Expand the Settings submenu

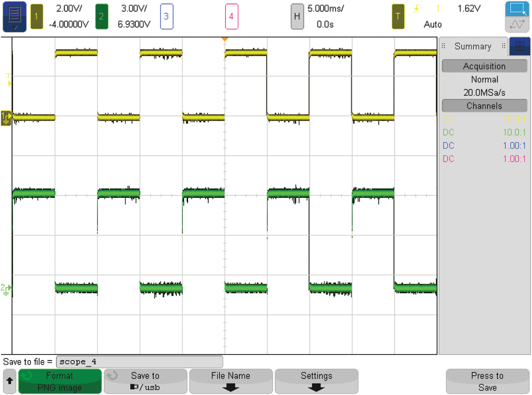click(316, 381)
